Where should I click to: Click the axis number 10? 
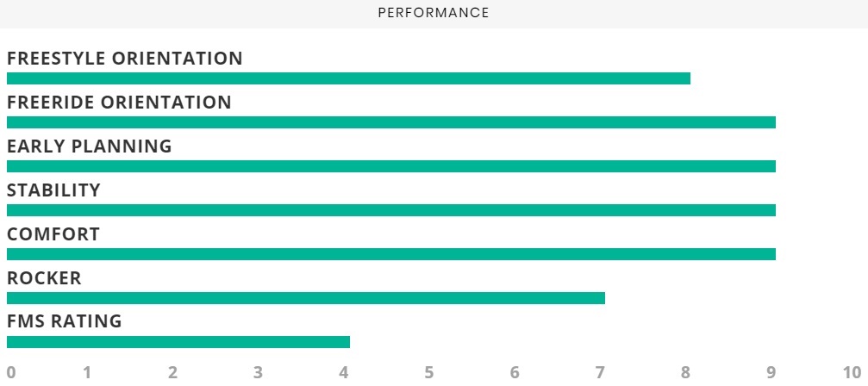[852, 372]
